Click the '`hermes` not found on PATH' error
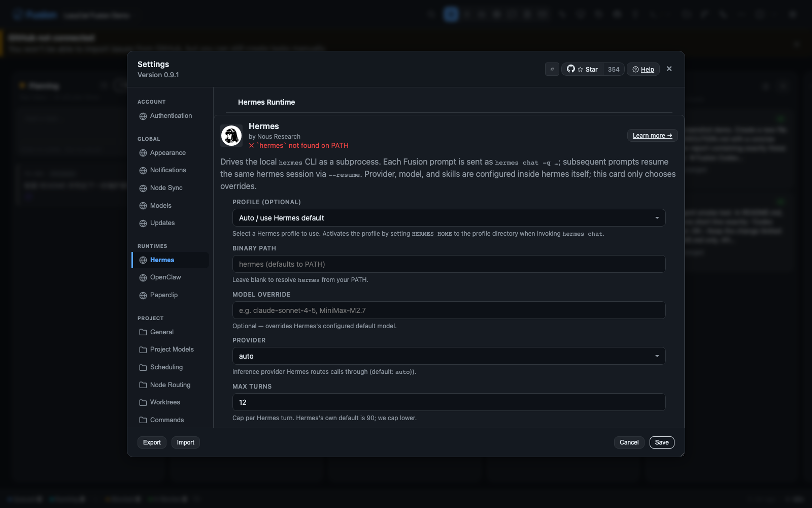Viewport: 812px width, 508px height. (298, 146)
